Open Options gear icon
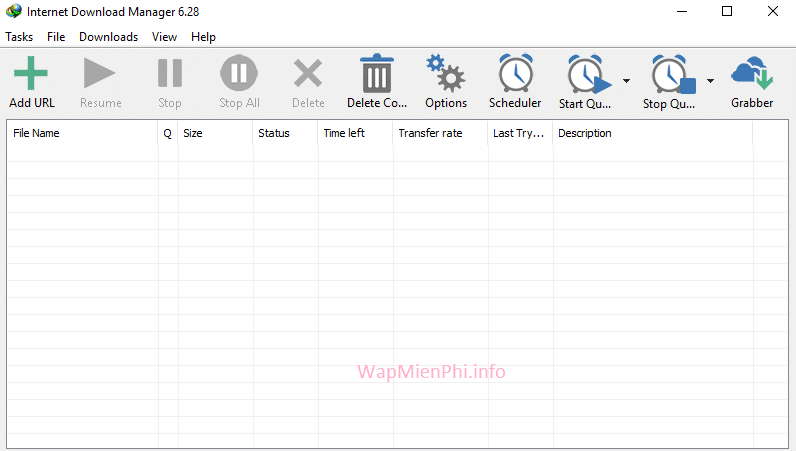Viewport: 796px width, 451px height. (445, 73)
